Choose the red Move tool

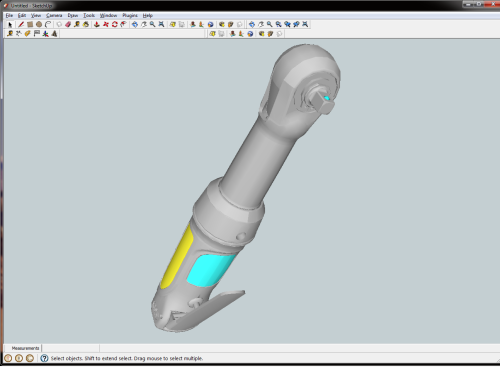tap(106, 24)
